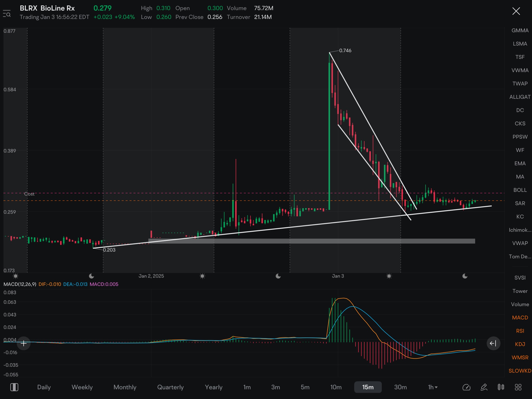Enable the WF indicator

520,150
